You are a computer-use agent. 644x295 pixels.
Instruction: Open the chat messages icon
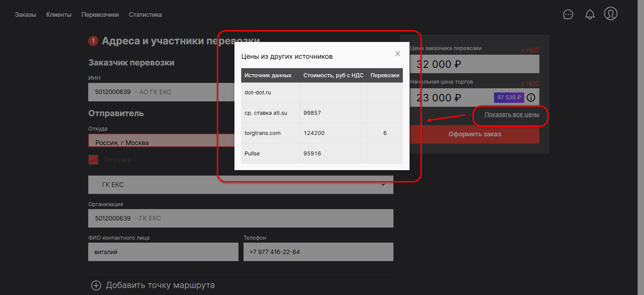[568, 14]
